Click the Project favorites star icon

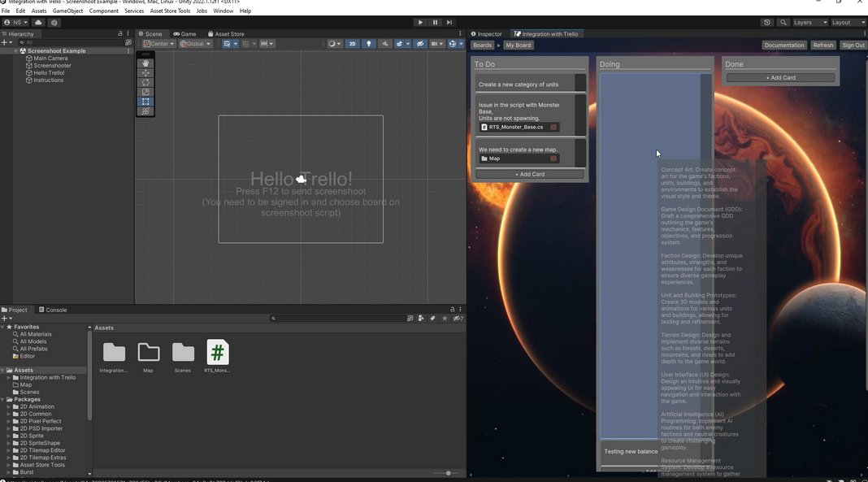pos(445,318)
